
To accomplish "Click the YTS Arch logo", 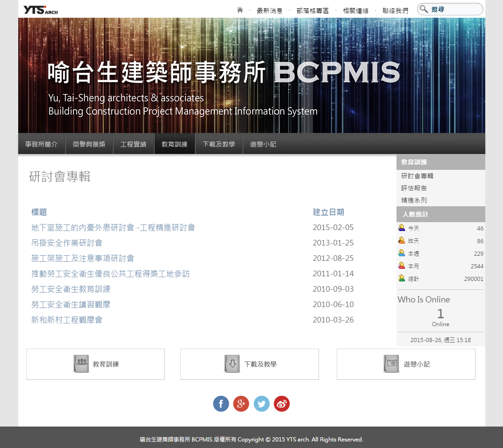I will pos(41,10).
